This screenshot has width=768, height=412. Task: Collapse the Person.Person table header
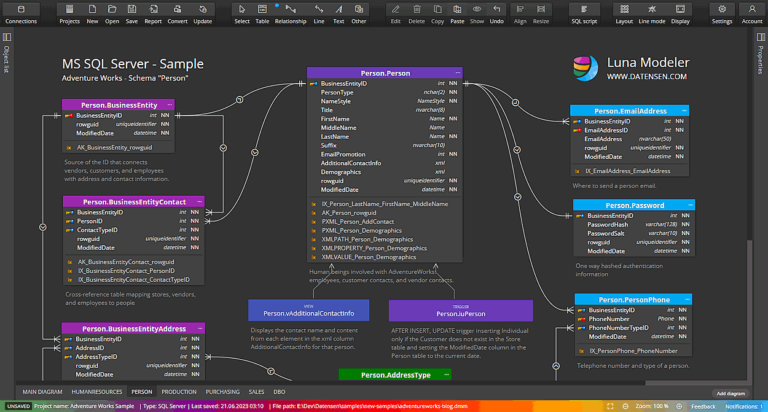click(457, 73)
